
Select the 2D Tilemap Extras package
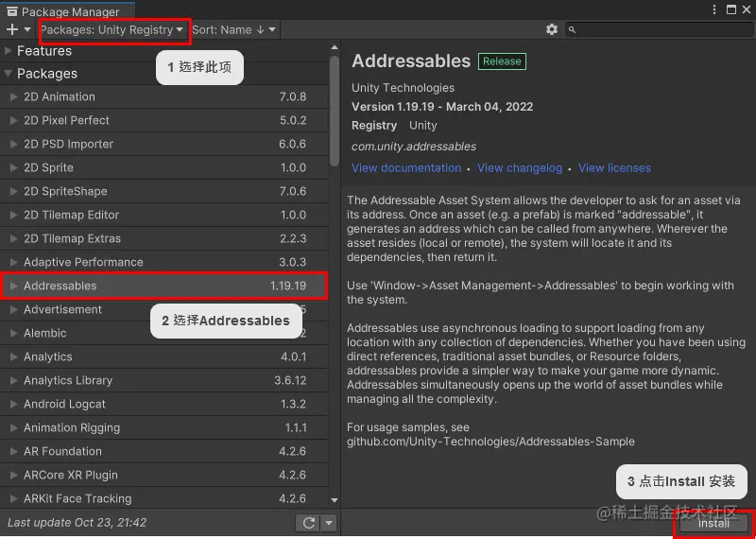coord(163,239)
